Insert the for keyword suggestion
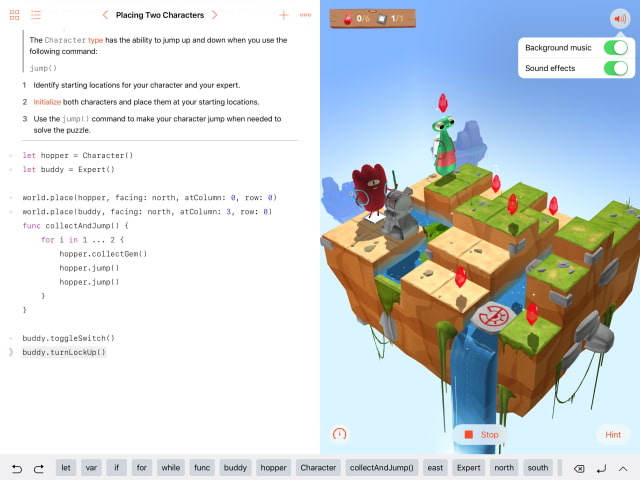The image size is (640, 480). point(141,468)
